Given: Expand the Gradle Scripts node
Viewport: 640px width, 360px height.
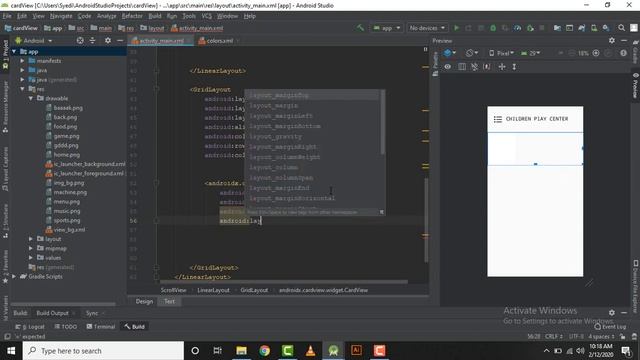Looking at the screenshot, I should click(14, 276).
